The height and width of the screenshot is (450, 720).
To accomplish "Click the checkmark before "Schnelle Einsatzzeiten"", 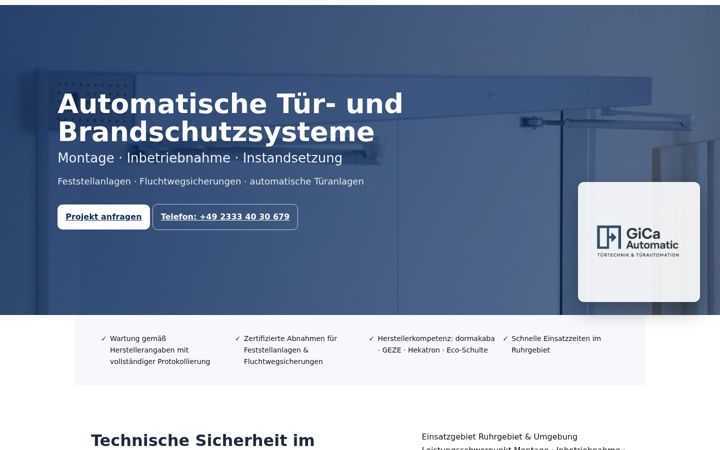I will pyautogui.click(x=505, y=339).
